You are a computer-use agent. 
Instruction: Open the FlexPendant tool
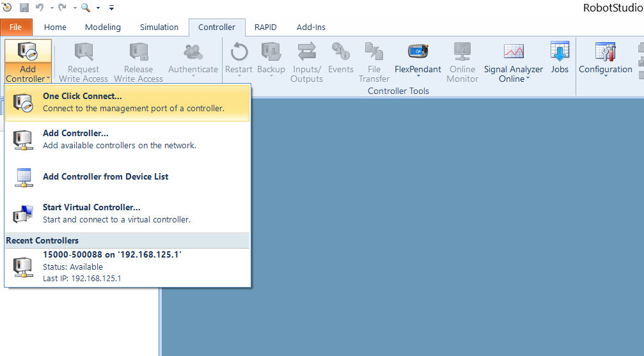(418, 58)
